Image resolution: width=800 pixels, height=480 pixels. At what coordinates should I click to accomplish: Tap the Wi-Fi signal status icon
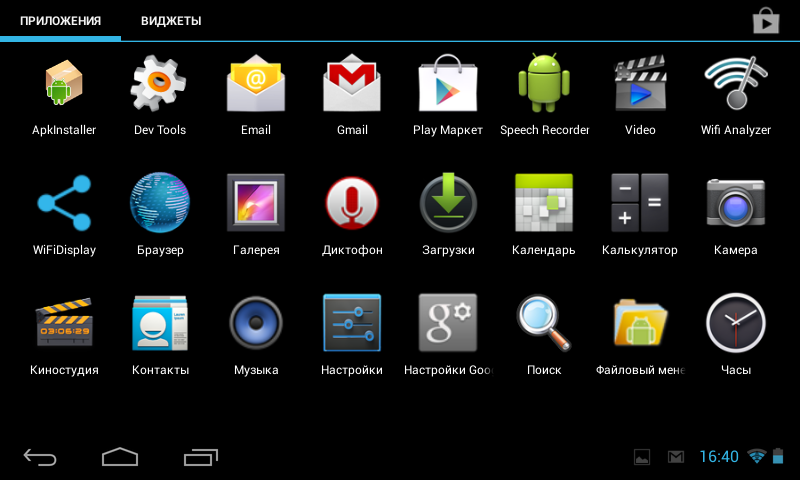tap(757, 456)
